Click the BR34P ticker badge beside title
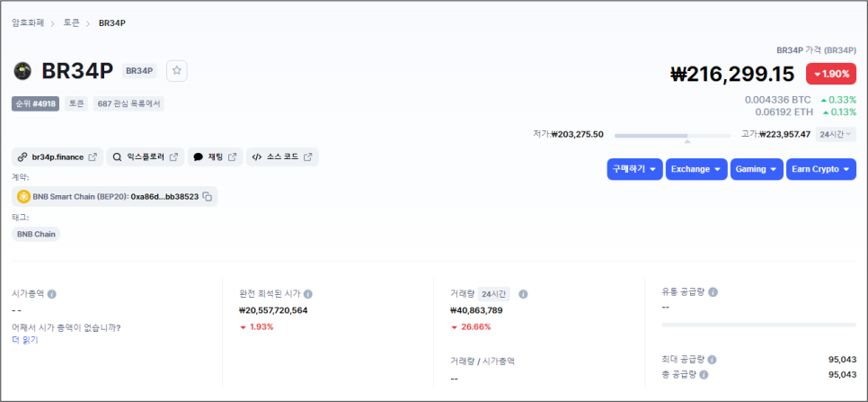Viewport: 868px width, 402px height. tap(139, 71)
